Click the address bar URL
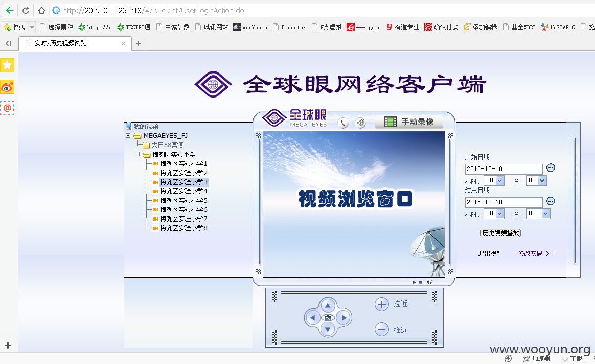This screenshot has width=595, height=364. click(x=153, y=11)
